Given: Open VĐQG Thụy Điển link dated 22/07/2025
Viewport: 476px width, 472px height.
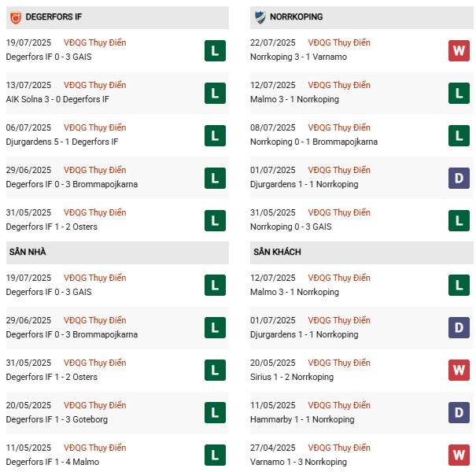Looking at the screenshot, I should (340, 42).
